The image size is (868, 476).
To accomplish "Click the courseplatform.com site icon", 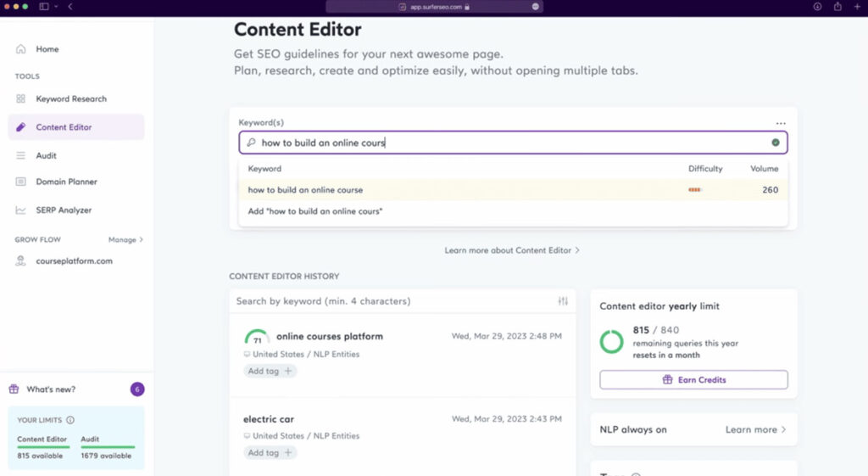I will click(x=20, y=260).
